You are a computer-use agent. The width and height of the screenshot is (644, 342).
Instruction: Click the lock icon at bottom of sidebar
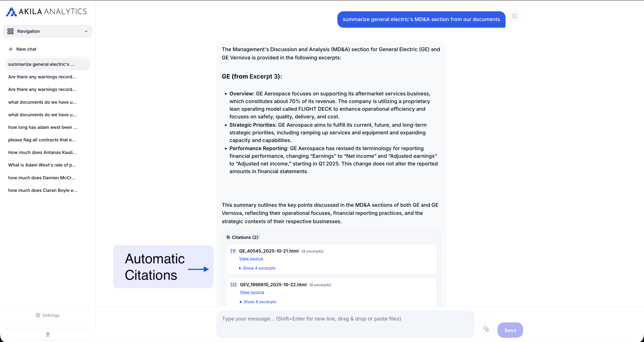[x=47, y=334]
